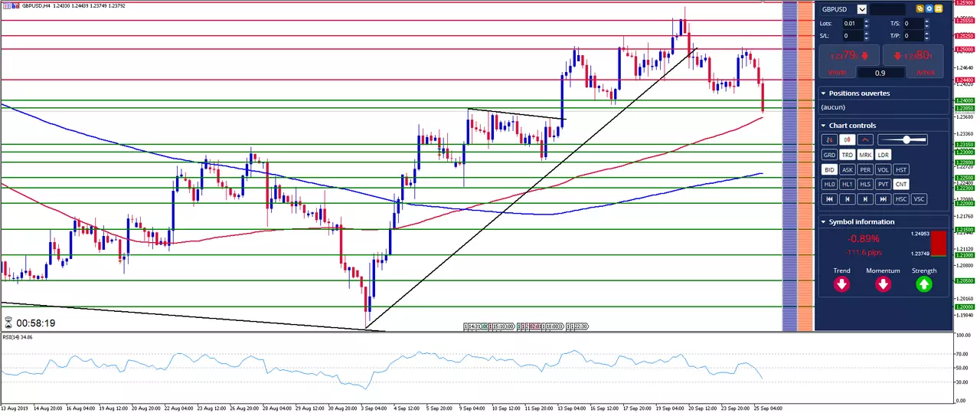980x413 pixels.
Task: Click the Achat buy button
Action: point(915,61)
